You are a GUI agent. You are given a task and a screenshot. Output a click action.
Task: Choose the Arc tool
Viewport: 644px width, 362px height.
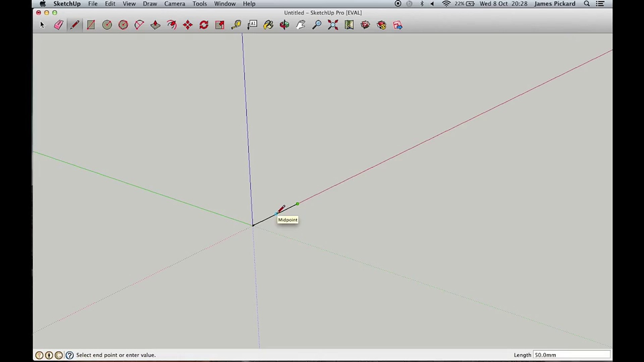[x=139, y=25]
